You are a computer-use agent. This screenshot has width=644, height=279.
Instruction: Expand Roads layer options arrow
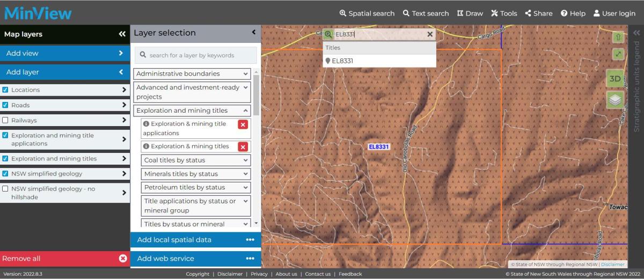pyautogui.click(x=124, y=105)
